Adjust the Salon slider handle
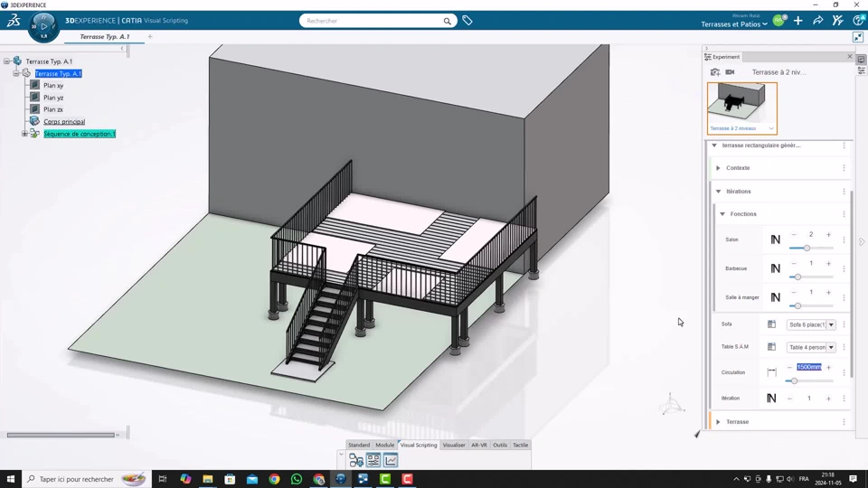Image resolution: width=868 pixels, height=488 pixels. [807, 248]
